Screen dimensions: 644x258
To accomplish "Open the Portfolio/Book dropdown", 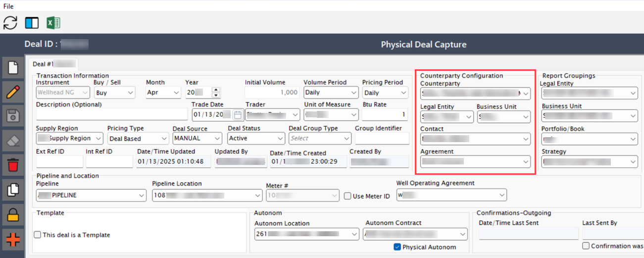I will pos(590,139).
